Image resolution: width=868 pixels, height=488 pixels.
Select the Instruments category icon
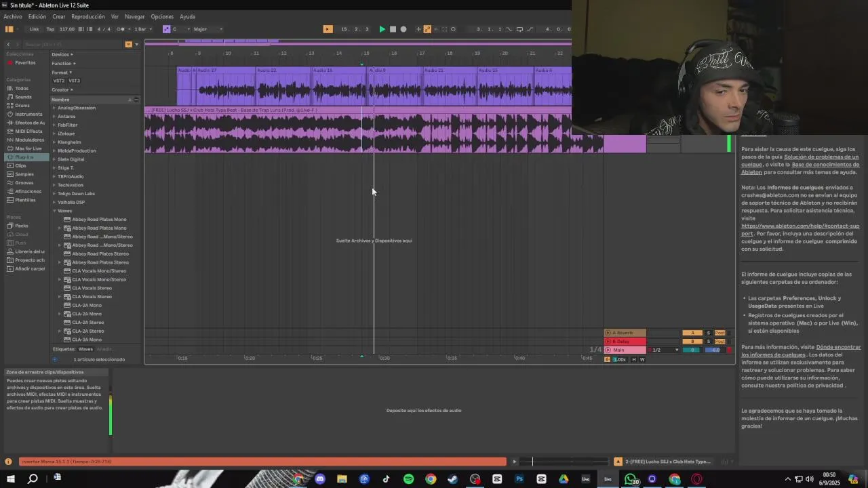click(10, 115)
